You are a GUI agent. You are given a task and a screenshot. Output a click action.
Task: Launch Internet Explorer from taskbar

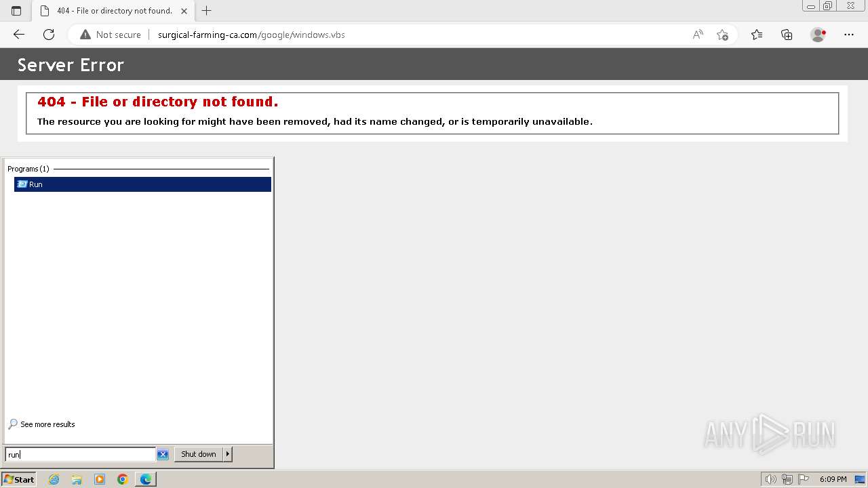click(54, 479)
